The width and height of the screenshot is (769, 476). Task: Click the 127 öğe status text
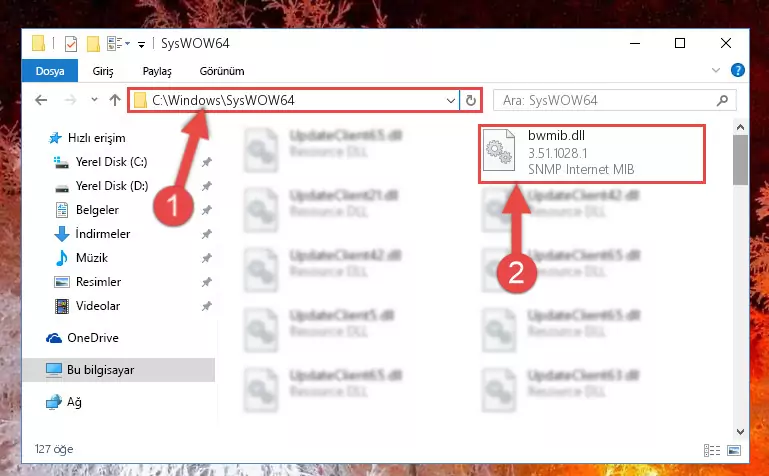(x=54, y=449)
